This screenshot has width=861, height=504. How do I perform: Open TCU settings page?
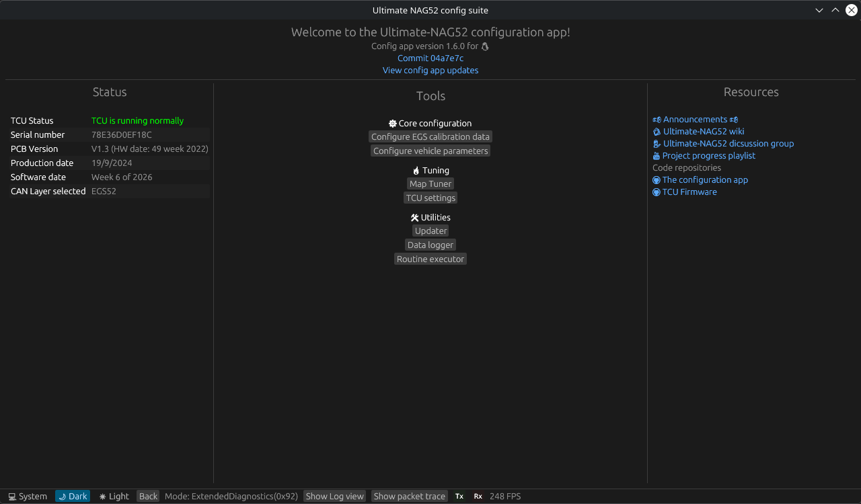(430, 198)
